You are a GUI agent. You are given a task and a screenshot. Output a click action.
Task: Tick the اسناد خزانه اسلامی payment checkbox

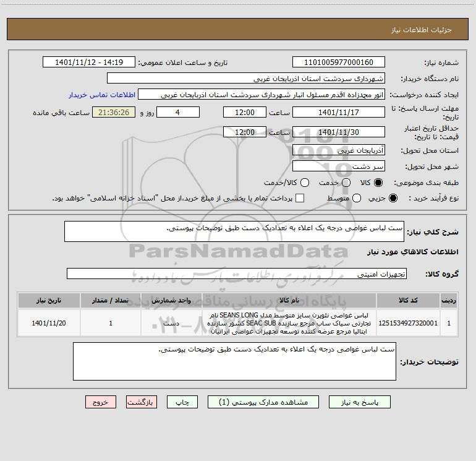point(300,198)
